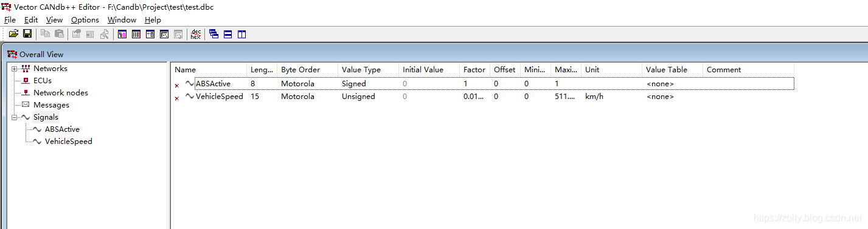Click 'Motorola' byte order of VehicleSpeed

coord(297,96)
